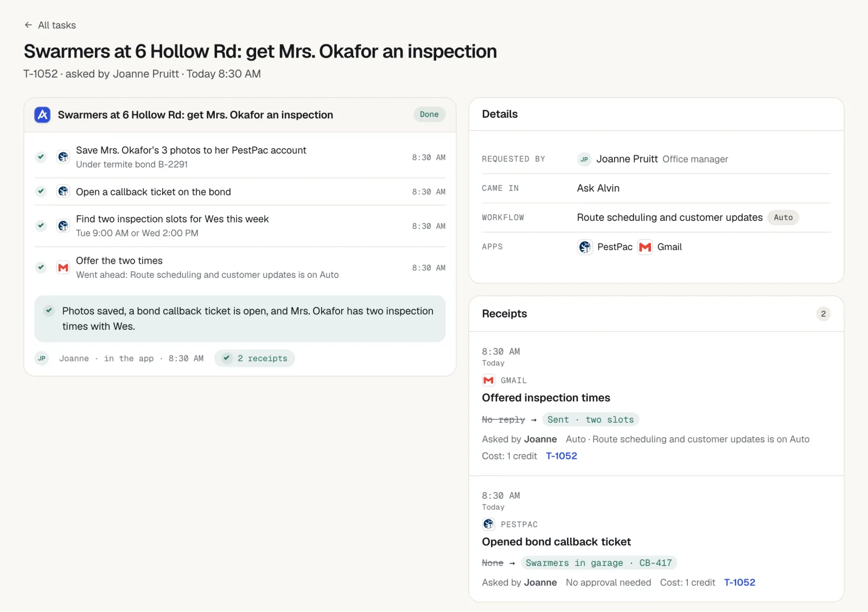Go back via All tasks arrow
Viewport: 868px width, 612px height.
(28, 25)
